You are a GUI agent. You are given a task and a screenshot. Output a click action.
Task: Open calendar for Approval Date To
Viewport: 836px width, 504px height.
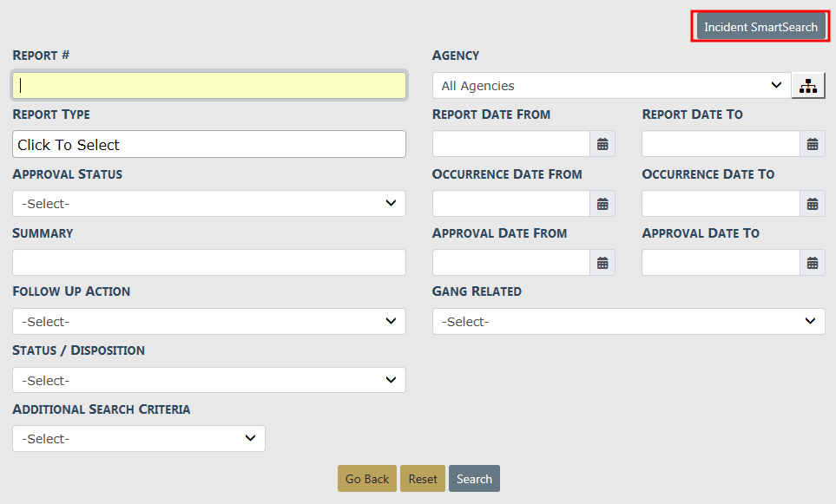click(812, 263)
